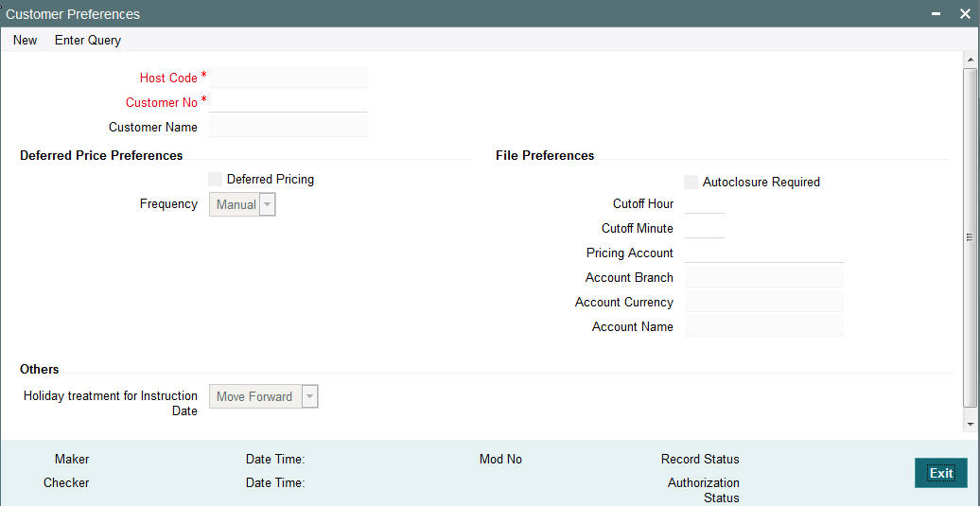Enable the Deferred Pricing checkbox
980x506 pixels.
click(215, 180)
